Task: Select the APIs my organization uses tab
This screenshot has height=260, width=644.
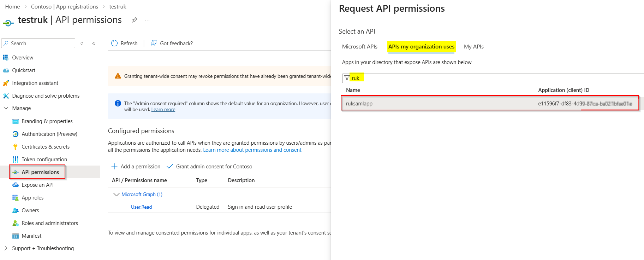Action: click(422, 47)
